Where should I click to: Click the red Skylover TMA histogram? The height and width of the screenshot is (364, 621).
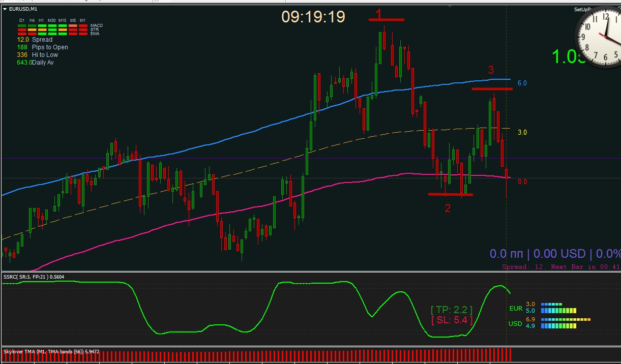pyautogui.click(x=257, y=356)
